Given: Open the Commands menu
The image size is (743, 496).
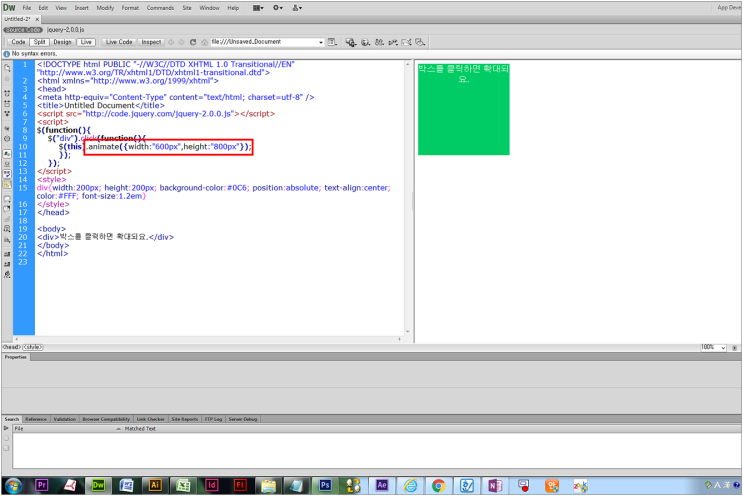Looking at the screenshot, I should (x=160, y=8).
